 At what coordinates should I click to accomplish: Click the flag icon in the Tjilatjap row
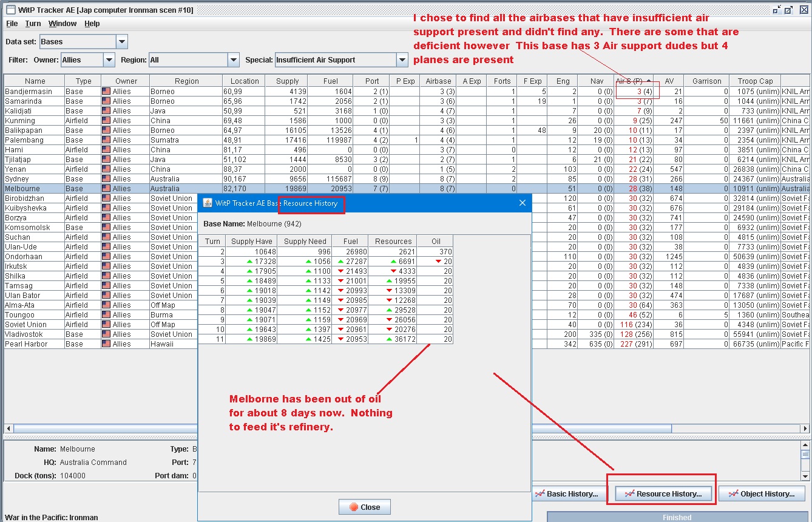pyautogui.click(x=106, y=160)
